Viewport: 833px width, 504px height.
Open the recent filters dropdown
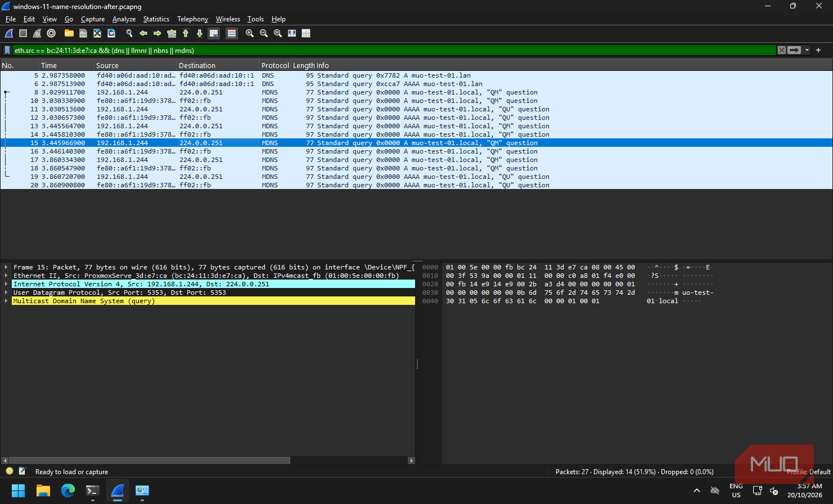807,50
